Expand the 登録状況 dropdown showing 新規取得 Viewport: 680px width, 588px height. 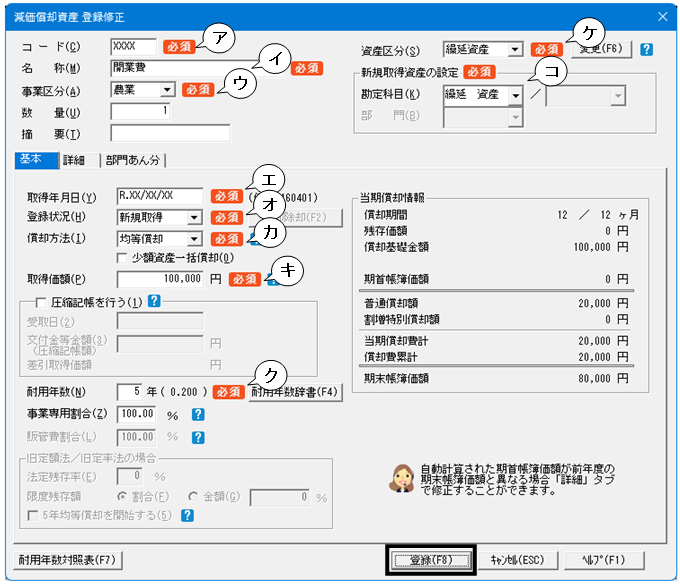coord(194,217)
